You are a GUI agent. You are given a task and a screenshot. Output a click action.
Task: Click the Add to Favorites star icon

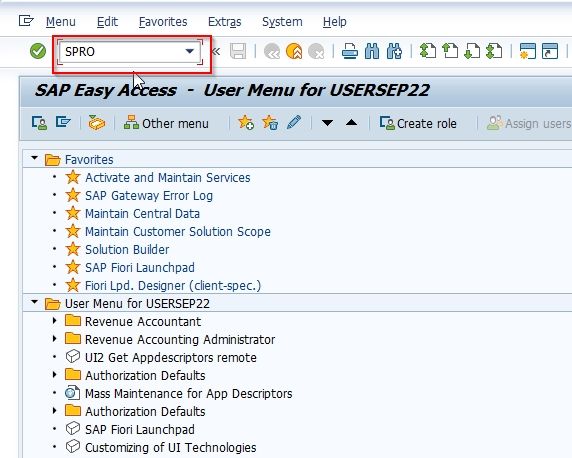click(x=246, y=123)
